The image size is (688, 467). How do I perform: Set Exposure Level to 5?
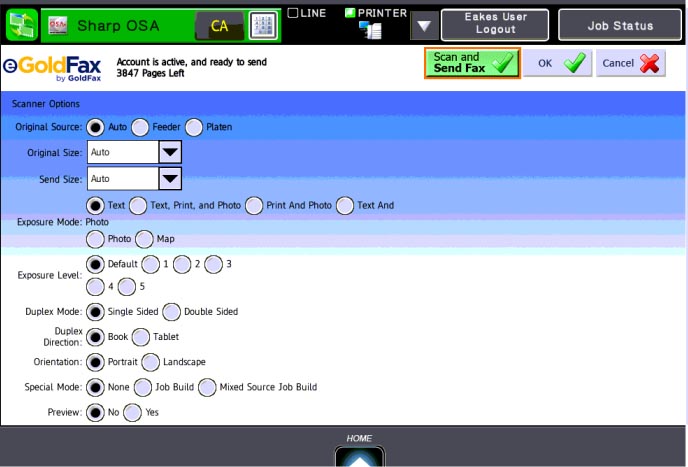point(127,287)
